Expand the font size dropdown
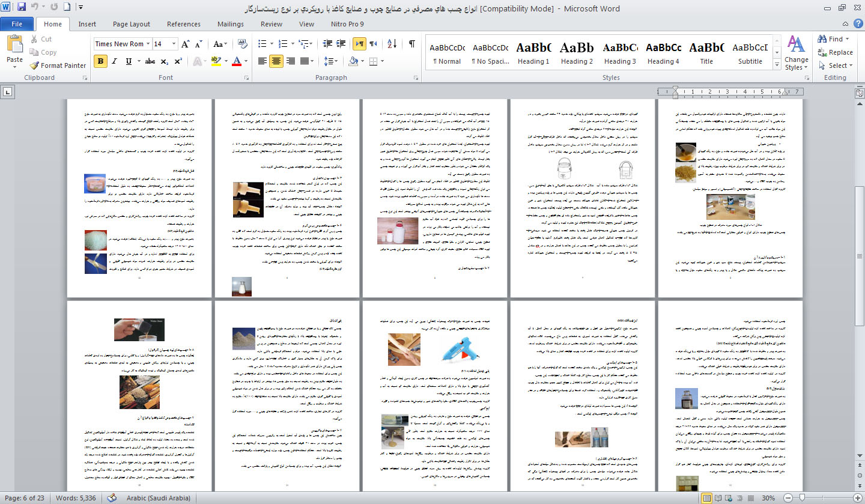865x504 pixels. [x=175, y=44]
